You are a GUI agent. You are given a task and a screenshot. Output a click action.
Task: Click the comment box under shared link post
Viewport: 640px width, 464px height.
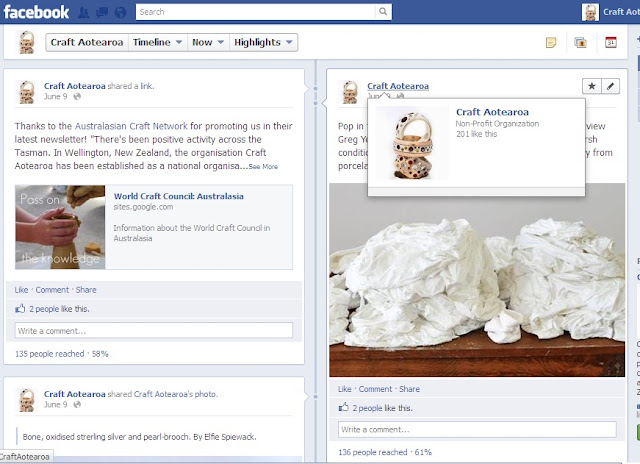154,331
